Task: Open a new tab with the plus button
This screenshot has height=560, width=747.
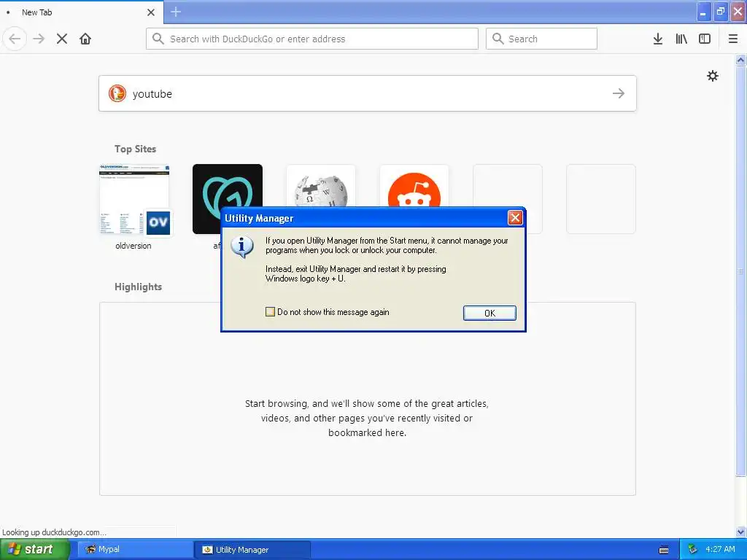Action: 176,12
